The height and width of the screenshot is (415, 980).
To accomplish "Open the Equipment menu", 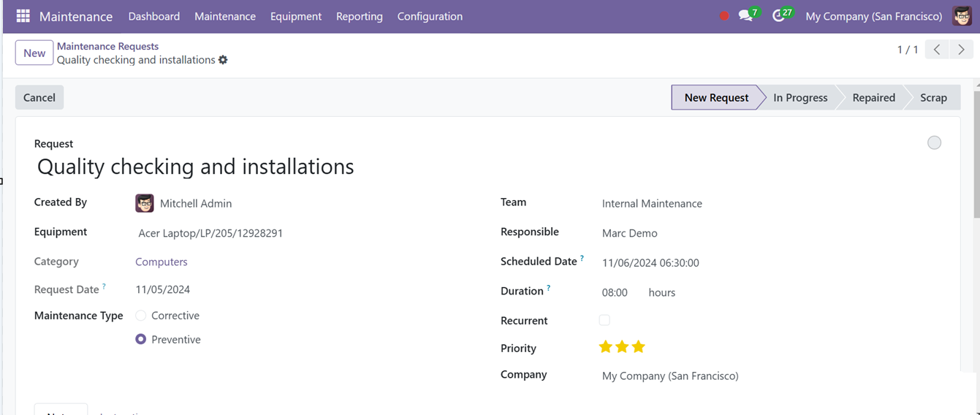I will coord(296,16).
